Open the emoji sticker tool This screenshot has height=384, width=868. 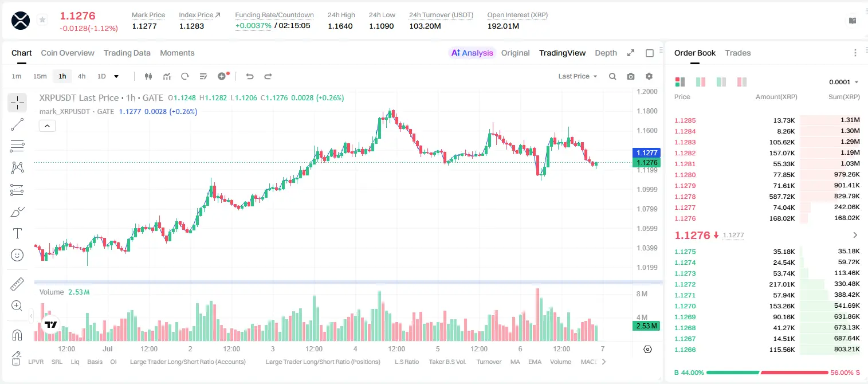[17, 255]
